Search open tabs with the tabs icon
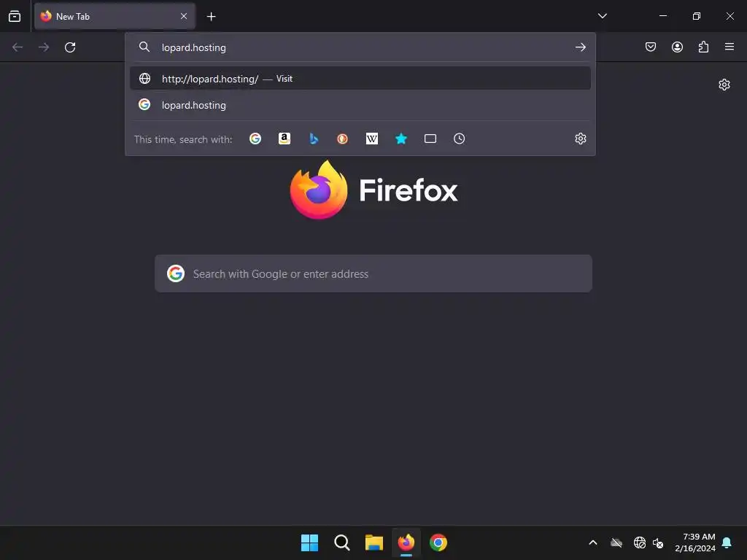Viewport: 747px width, 560px height. tap(430, 139)
